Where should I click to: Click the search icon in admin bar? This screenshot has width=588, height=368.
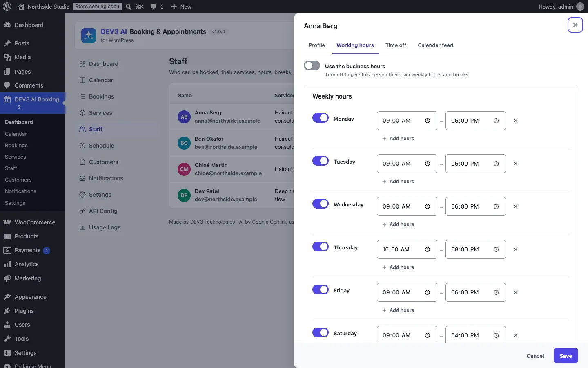129,7
